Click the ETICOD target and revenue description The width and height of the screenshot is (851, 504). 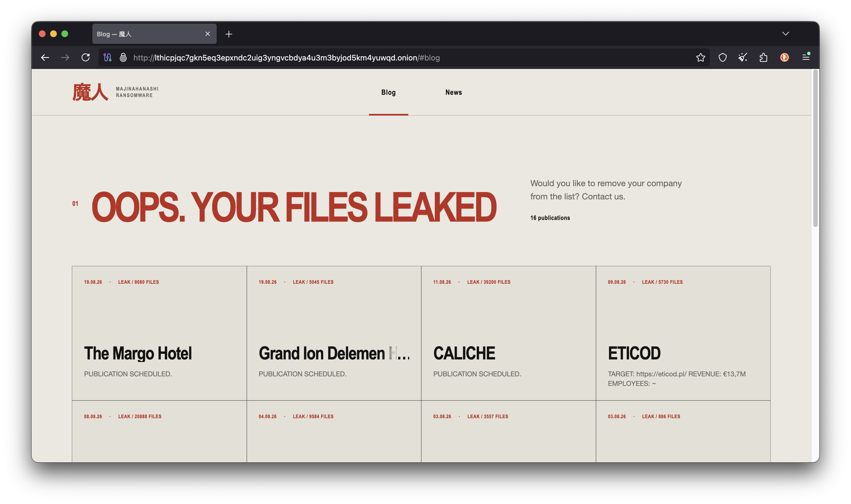[677, 379]
